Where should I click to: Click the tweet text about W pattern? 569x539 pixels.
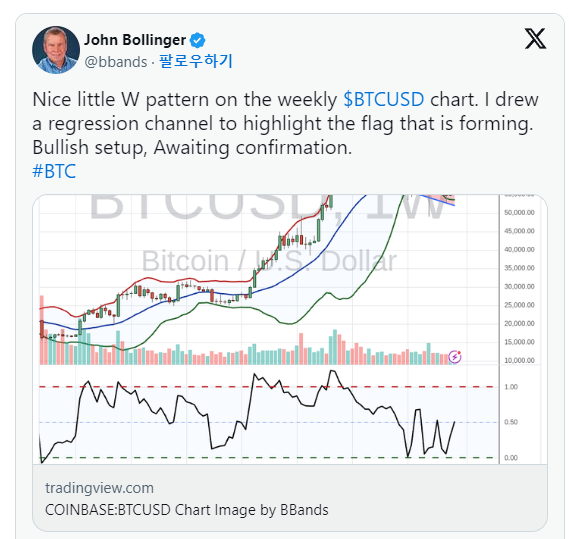pos(285,123)
